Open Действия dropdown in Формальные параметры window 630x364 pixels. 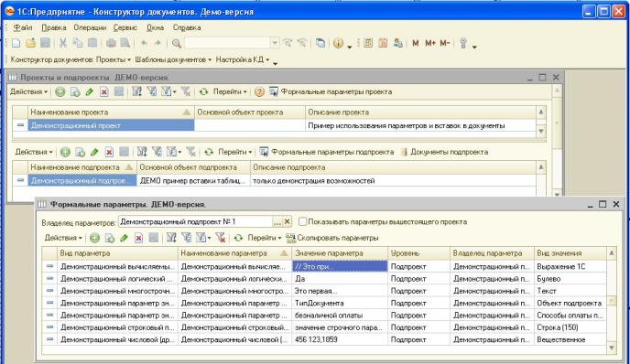pyautogui.click(x=63, y=238)
